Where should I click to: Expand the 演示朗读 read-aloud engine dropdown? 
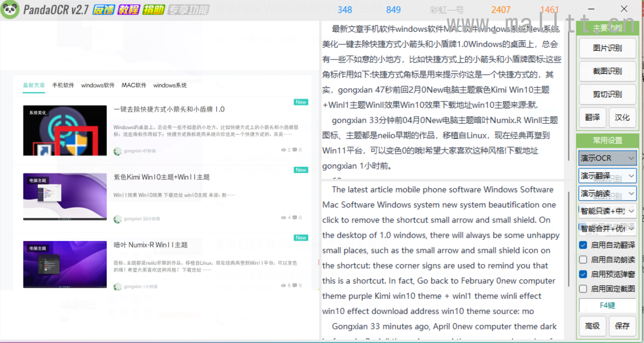coord(607,193)
